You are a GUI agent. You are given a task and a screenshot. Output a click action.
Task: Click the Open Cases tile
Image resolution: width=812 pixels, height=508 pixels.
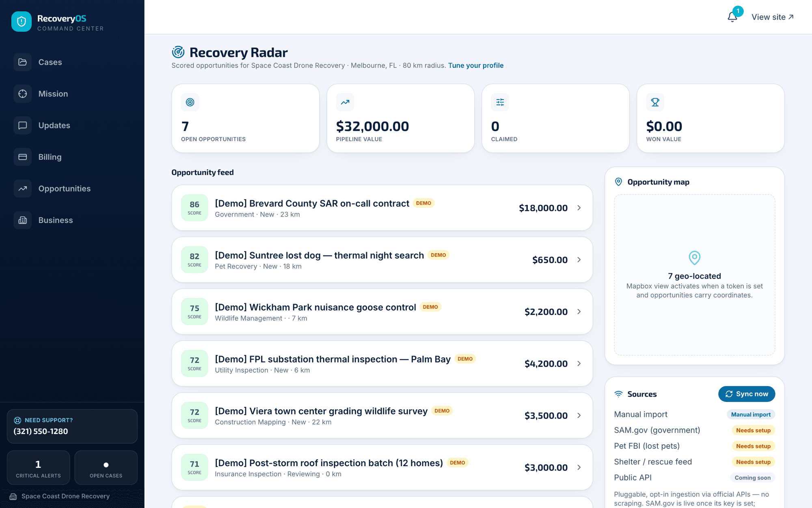(106, 468)
